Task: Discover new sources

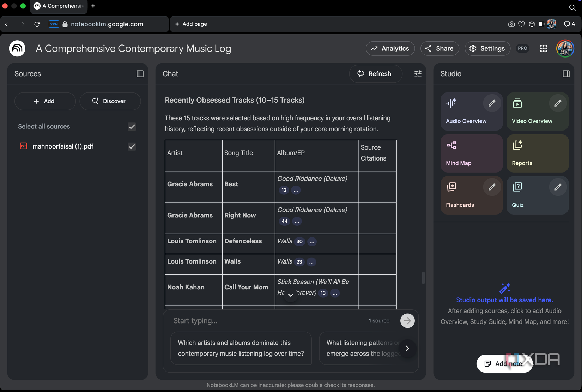Action: (x=110, y=101)
